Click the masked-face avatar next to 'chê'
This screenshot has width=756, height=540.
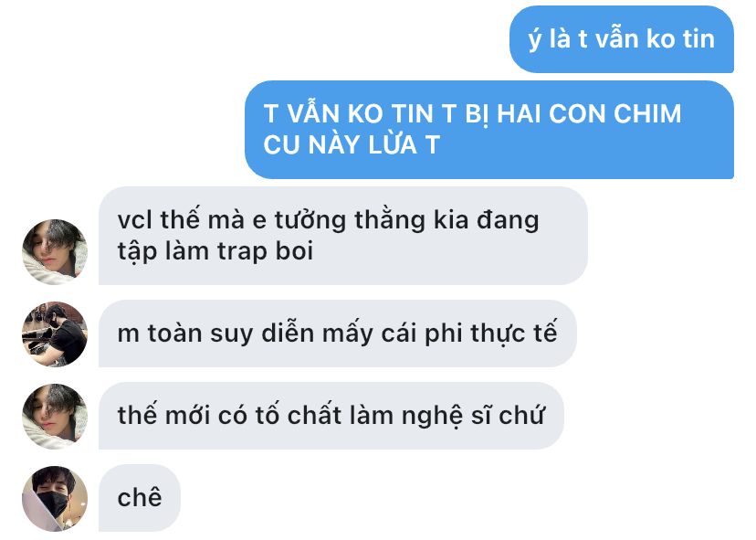click(55, 499)
